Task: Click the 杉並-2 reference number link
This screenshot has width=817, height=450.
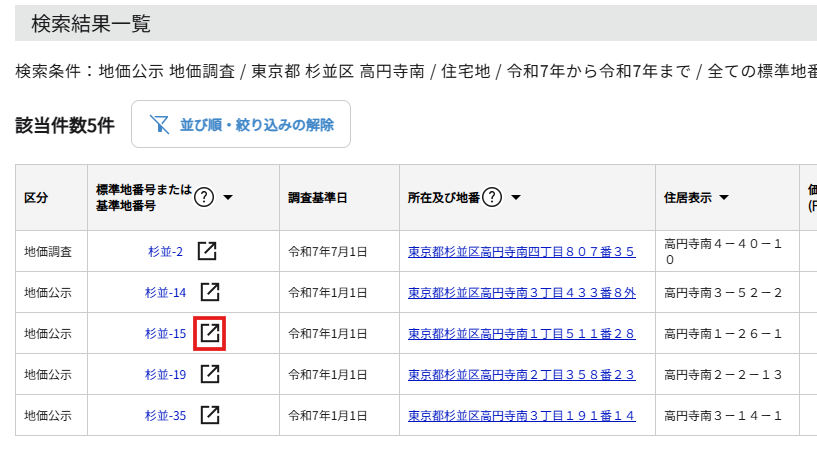Action: coord(165,252)
